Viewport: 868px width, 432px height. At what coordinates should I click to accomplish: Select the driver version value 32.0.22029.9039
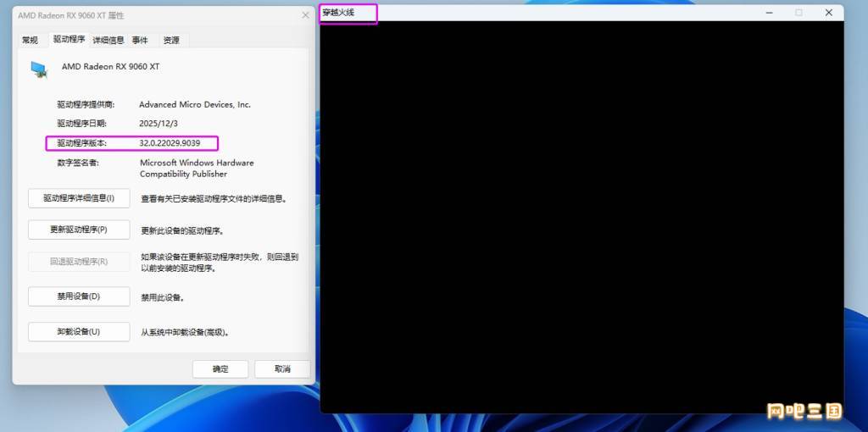(170, 143)
